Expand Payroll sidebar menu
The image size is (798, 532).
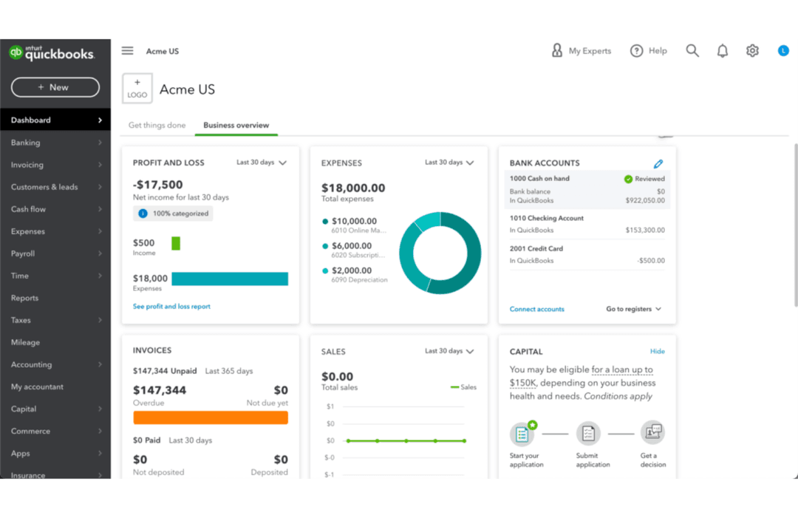[x=55, y=253]
